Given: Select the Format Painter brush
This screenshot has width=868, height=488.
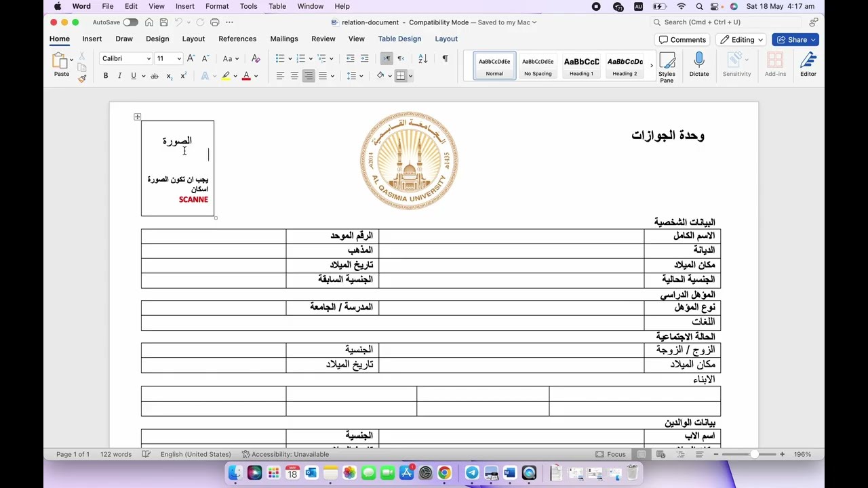Looking at the screenshot, I should pos(82,79).
